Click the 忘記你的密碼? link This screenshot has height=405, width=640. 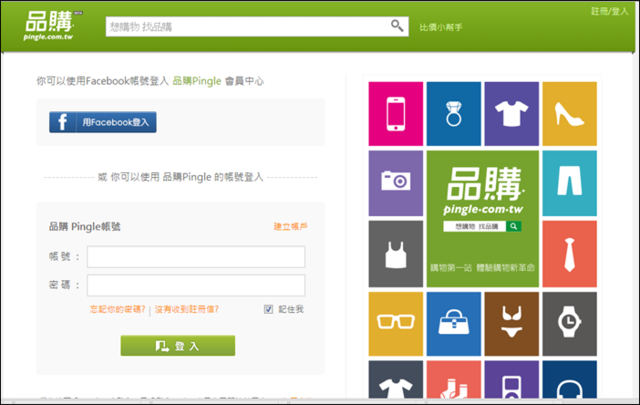(x=118, y=309)
